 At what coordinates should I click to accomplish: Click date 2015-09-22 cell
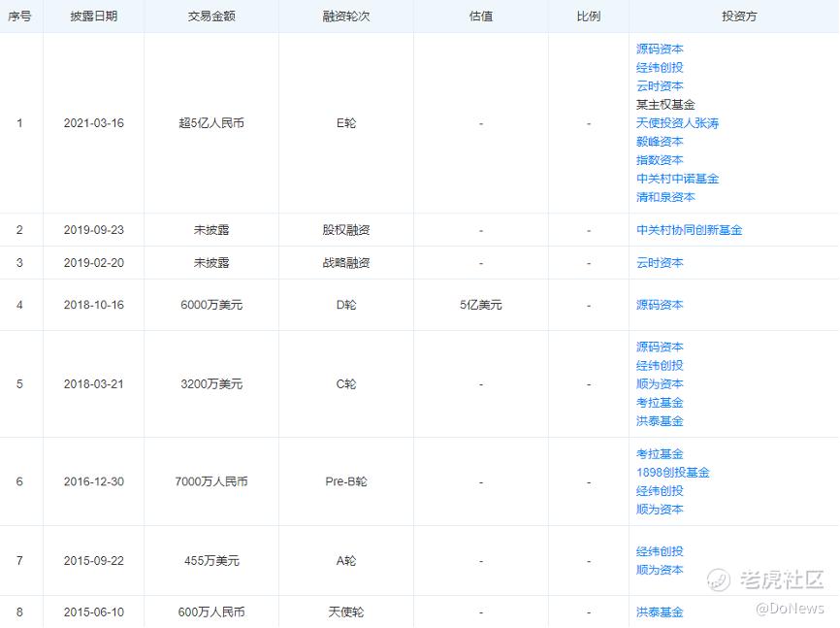(x=94, y=560)
